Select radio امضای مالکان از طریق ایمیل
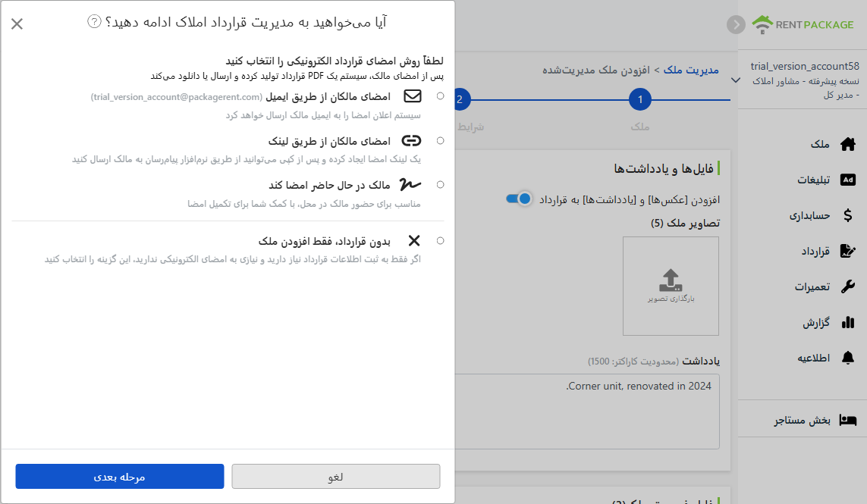This screenshot has height=504, width=867. click(440, 96)
